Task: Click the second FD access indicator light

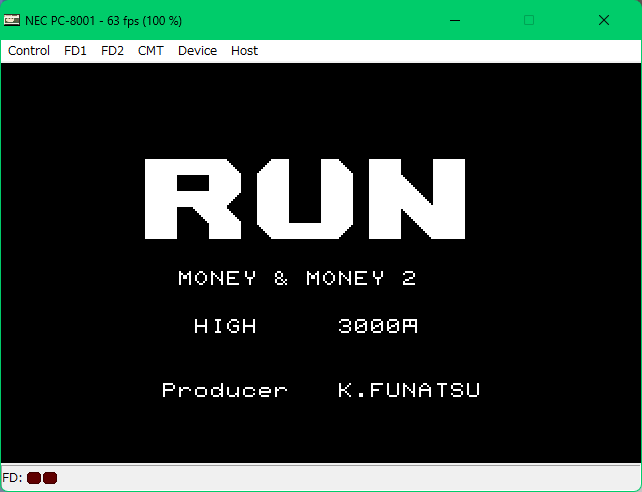Action: point(50,478)
